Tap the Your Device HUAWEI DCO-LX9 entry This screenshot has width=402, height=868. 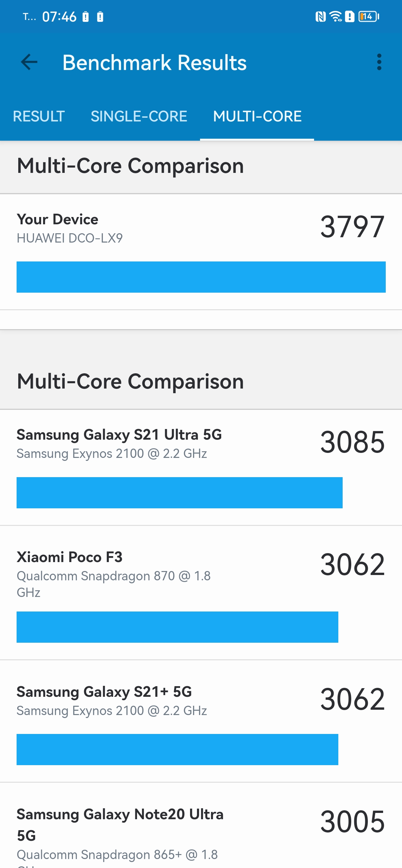(201, 252)
